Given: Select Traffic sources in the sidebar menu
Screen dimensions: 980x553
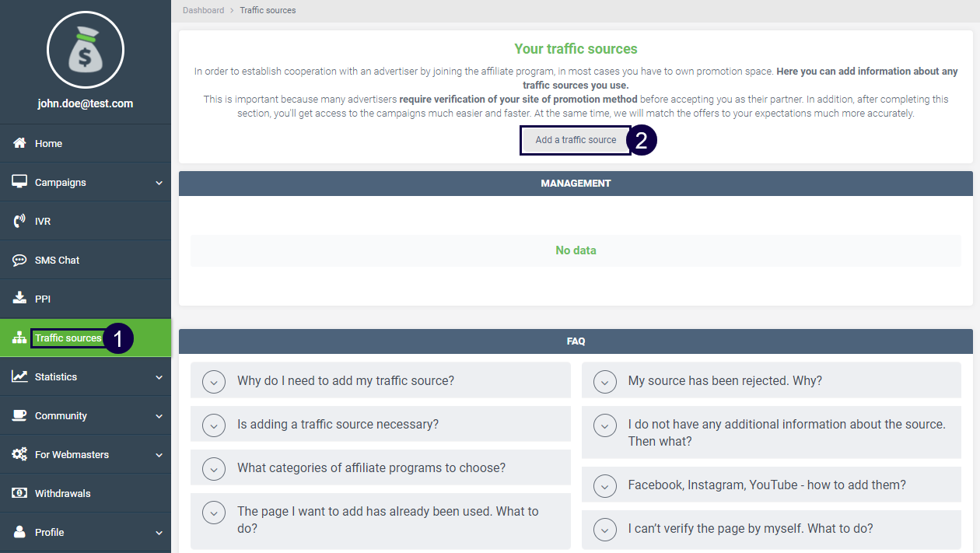Looking at the screenshot, I should click(68, 338).
